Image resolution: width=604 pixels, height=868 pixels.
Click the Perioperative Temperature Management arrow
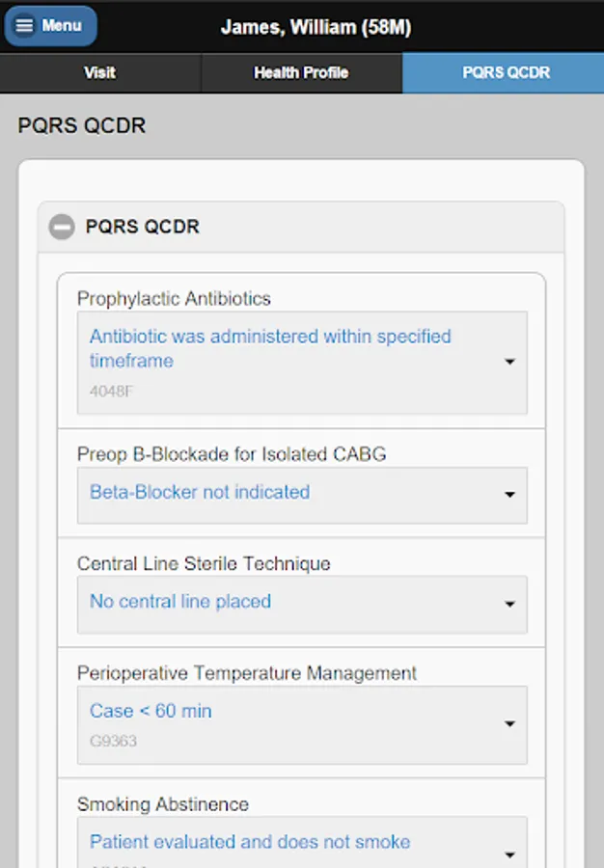tap(509, 724)
